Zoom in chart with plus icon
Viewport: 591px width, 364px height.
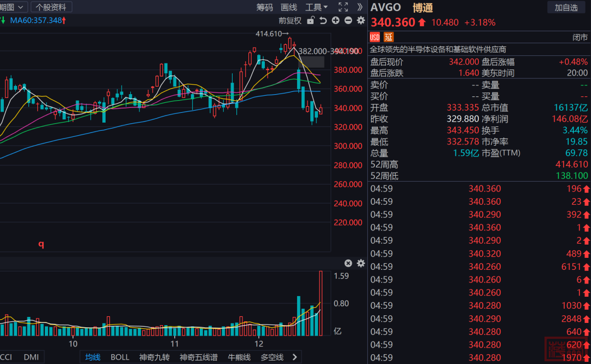pos(335,21)
